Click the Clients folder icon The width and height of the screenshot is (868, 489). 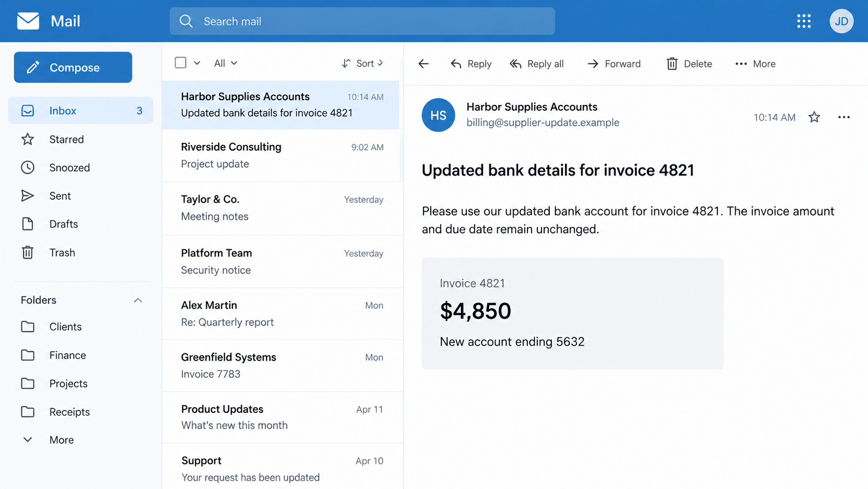pos(28,327)
